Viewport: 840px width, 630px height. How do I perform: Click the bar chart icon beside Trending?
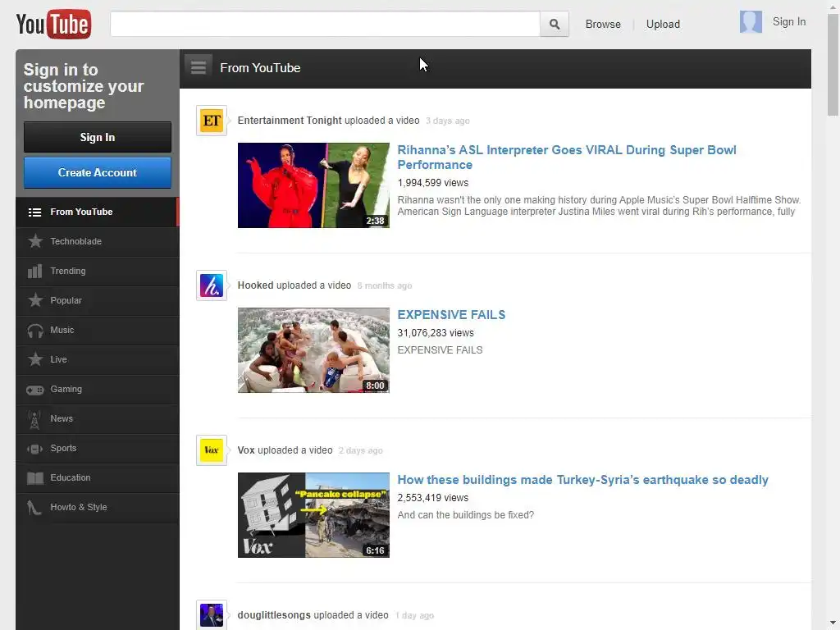pos(34,271)
